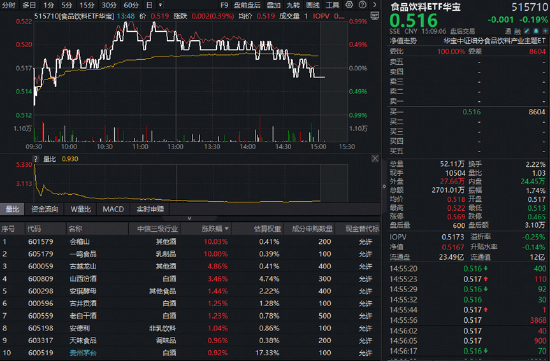
Task: Select stock code 601579 in the constituents list
Action: click(41, 242)
